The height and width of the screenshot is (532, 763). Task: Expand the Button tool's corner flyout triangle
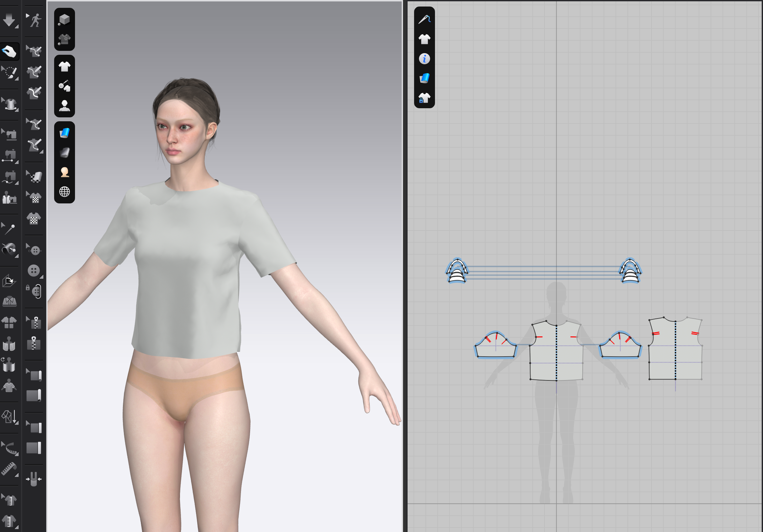click(x=41, y=277)
